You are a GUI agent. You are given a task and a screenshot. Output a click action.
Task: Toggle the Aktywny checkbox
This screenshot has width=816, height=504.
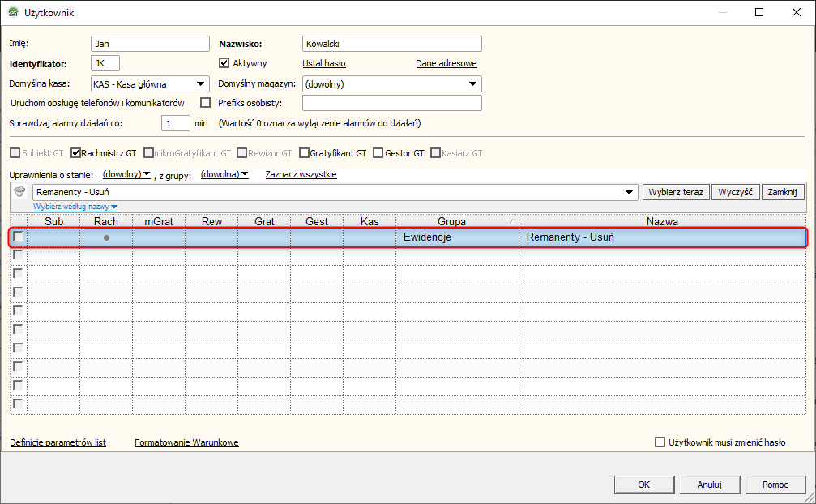[x=224, y=63]
